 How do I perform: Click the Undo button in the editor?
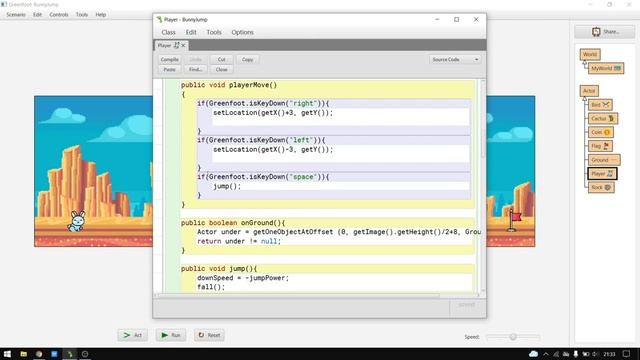[x=196, y=60]
